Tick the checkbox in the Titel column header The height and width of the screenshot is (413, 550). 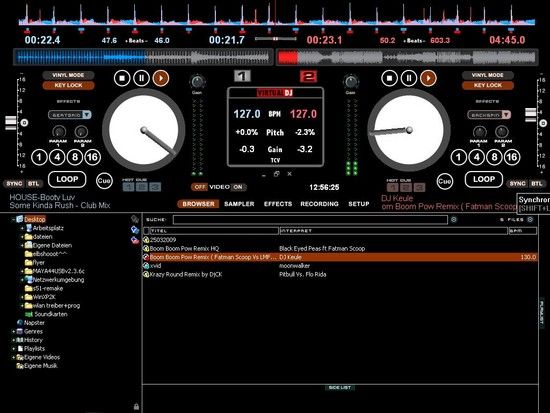click(x=146, y=231)
